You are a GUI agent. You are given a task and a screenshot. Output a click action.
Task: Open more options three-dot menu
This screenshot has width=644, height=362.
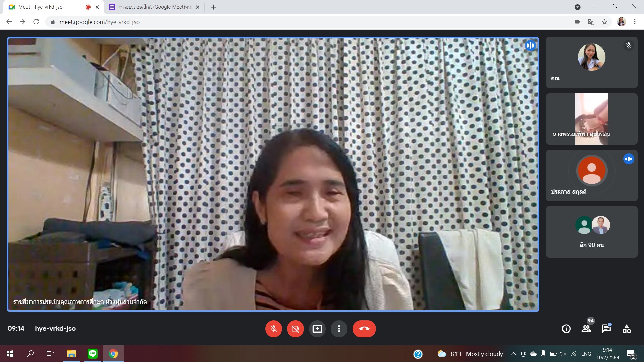(x=339, y=329)
